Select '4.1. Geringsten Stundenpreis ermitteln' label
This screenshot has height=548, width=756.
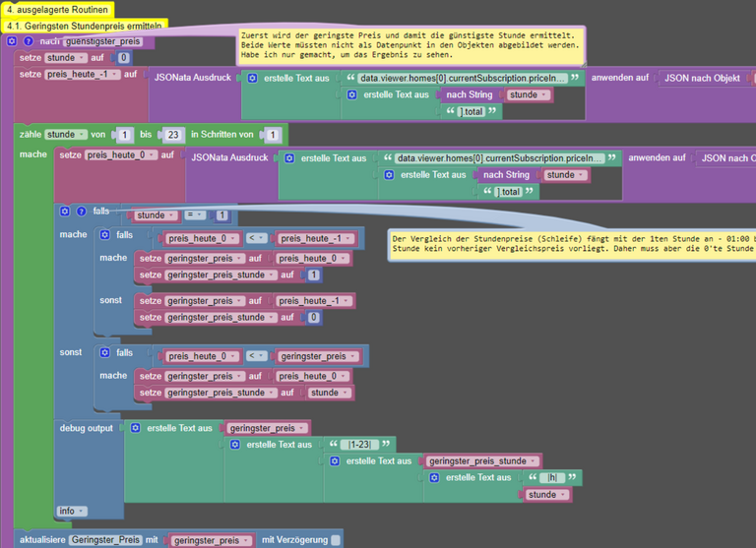[x=86, y=26]
